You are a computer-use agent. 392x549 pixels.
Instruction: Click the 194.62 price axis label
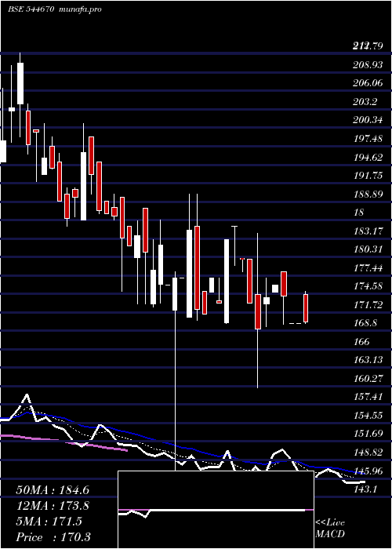(368, 158)
